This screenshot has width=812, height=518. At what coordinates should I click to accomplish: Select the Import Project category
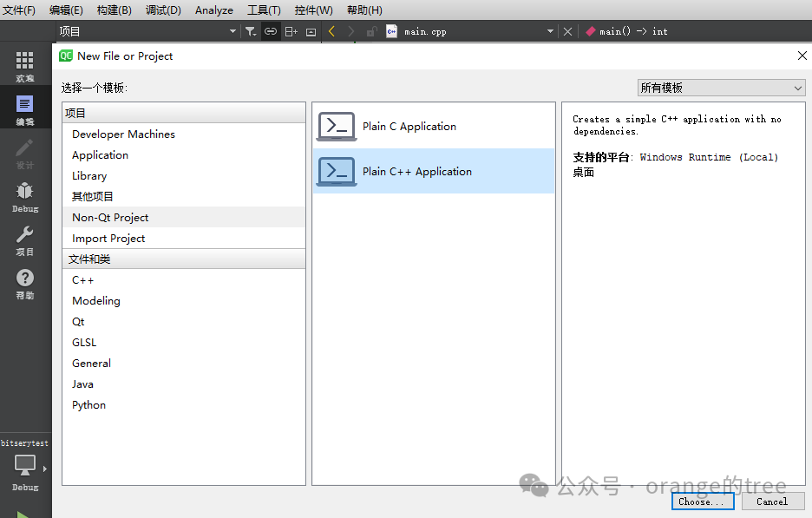tap(184, 239)
